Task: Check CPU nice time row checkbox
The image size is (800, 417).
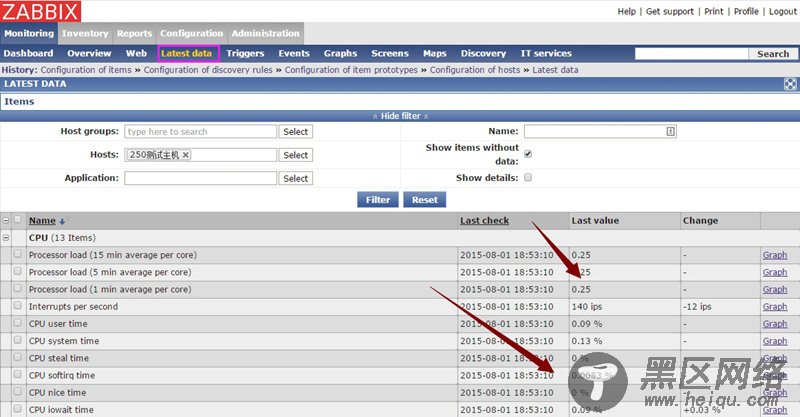Action: [x=18, y=391]
